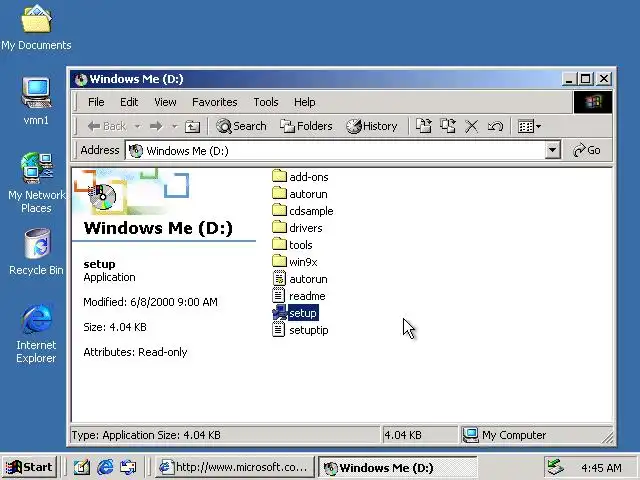Viewport: 640px width, 480px height.
Task: Launch Internet Explorer from quick launch
Action: click(105, 467)
